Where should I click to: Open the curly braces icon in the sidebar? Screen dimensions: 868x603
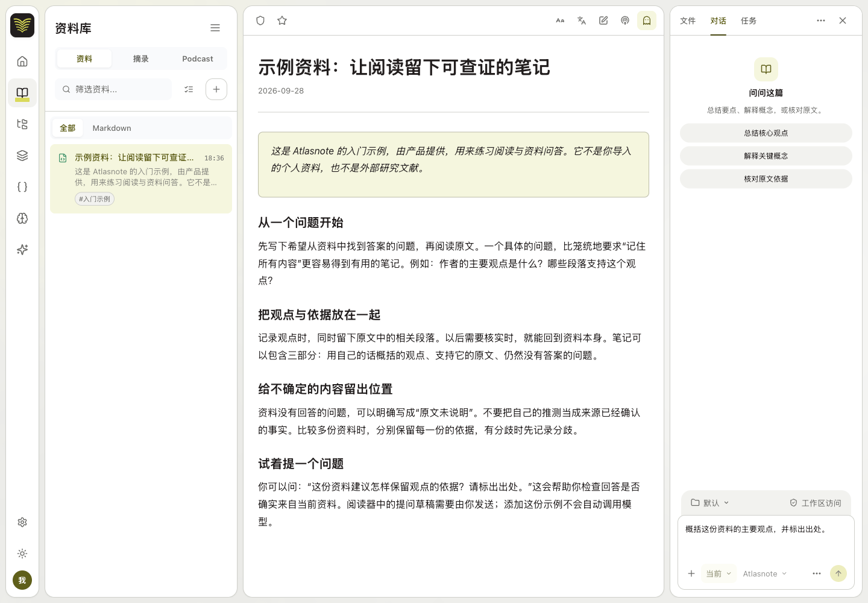coord(22,187)
